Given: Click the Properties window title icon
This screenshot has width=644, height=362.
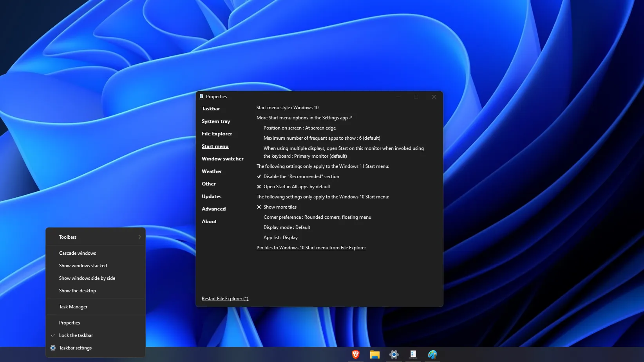Looking at the screenshot, I should tap(202, 97).
